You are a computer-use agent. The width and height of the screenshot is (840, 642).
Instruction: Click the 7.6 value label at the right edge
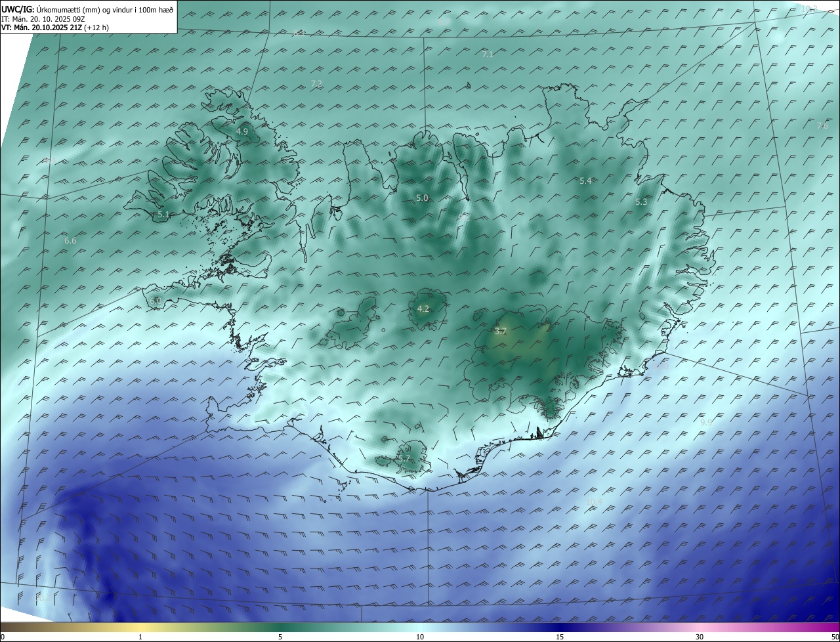point(822,125)
